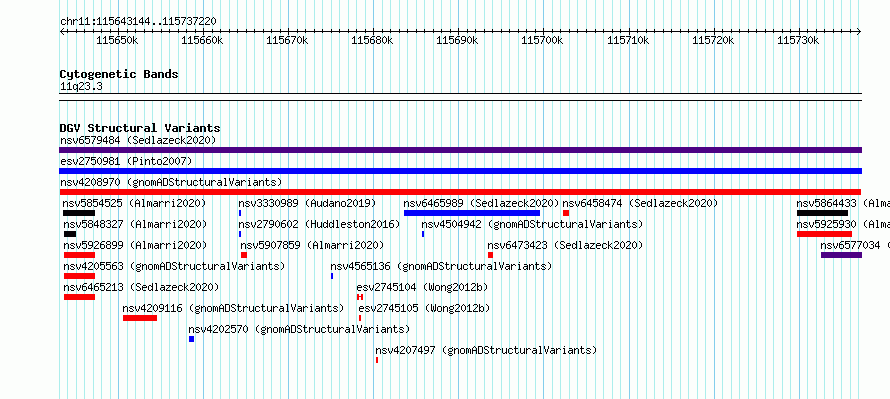Select the red esv2745104 variant glyph
The height and width of the screenshot is (399, 890).
tap(360, 297)
